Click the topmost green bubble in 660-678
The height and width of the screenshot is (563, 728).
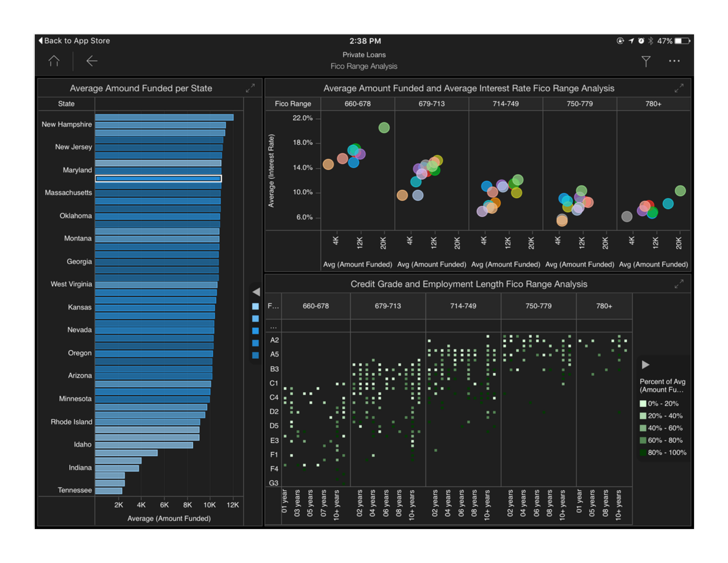coord(384,127)
